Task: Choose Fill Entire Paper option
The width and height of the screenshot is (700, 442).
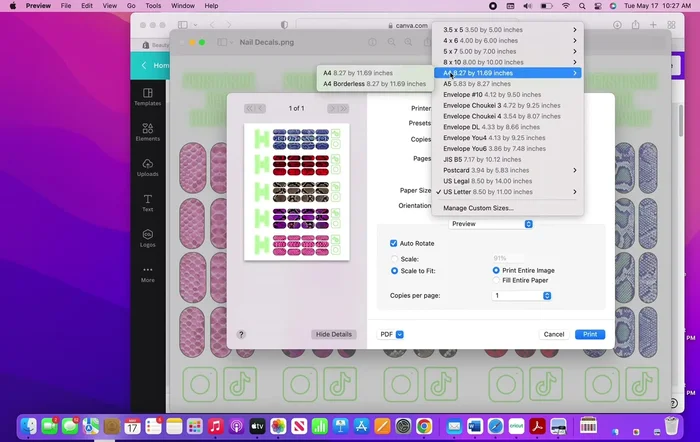Action: click(x=496, y=280)
